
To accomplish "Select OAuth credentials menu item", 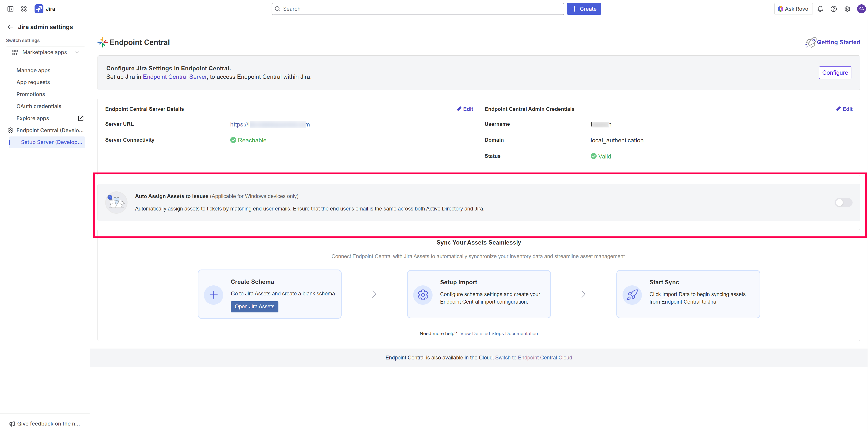I will click(x=39, y=106).
